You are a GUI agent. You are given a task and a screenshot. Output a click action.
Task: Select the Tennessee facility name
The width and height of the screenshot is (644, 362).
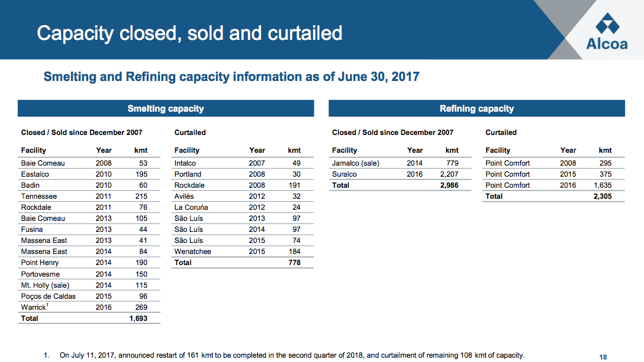pyautogui.click(x=39, y=196)
